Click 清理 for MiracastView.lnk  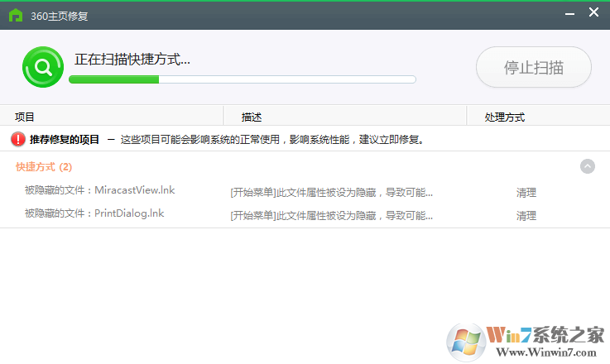coord(526,192)
